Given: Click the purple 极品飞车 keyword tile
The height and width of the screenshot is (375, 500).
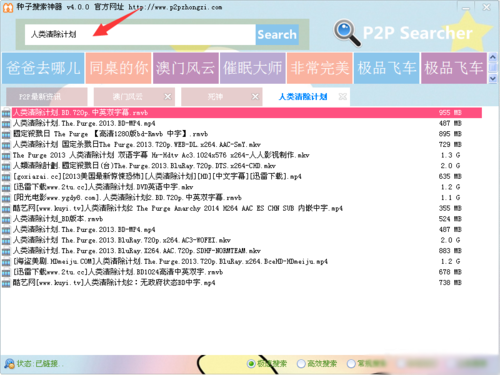Looking at the screenshot, I should pyautogui.click(x=454, y=68).
